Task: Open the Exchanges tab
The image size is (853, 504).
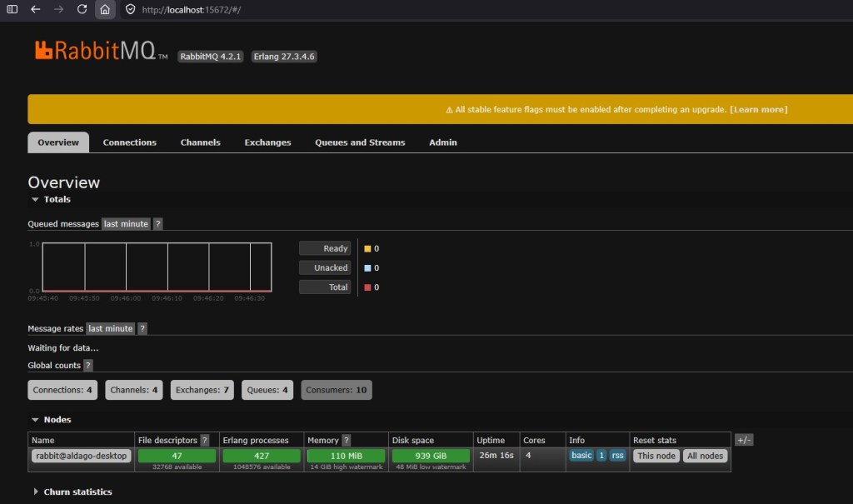Action: [x=267, y=142]
